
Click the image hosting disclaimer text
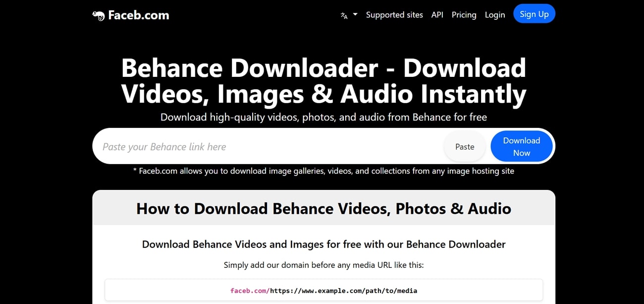323,171
